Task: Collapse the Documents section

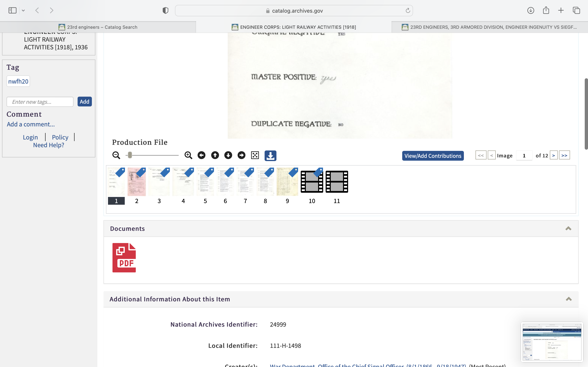Action: (568, 228)
